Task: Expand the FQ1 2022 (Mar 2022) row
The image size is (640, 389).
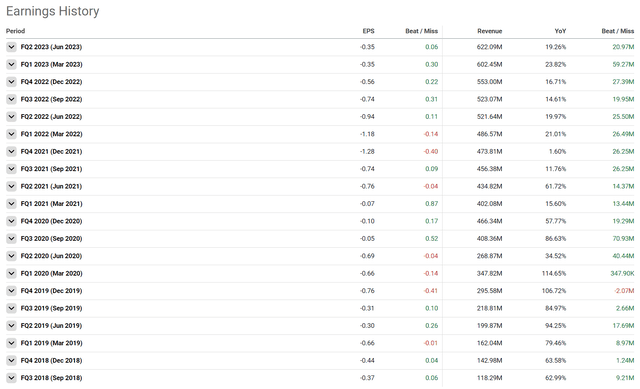Action: pos(11,134)
